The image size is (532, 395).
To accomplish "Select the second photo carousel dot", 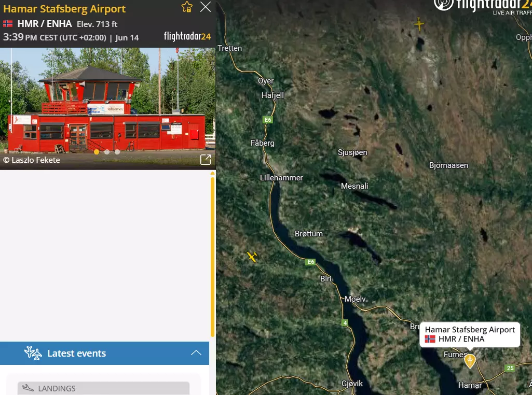I will (x=107, y=152).
